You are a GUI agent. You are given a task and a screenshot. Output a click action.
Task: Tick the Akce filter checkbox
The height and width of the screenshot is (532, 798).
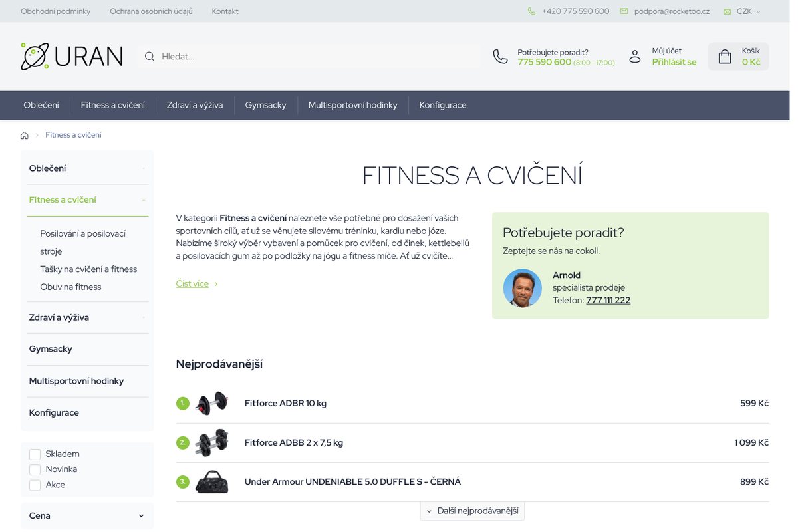(x=35, y=485)
